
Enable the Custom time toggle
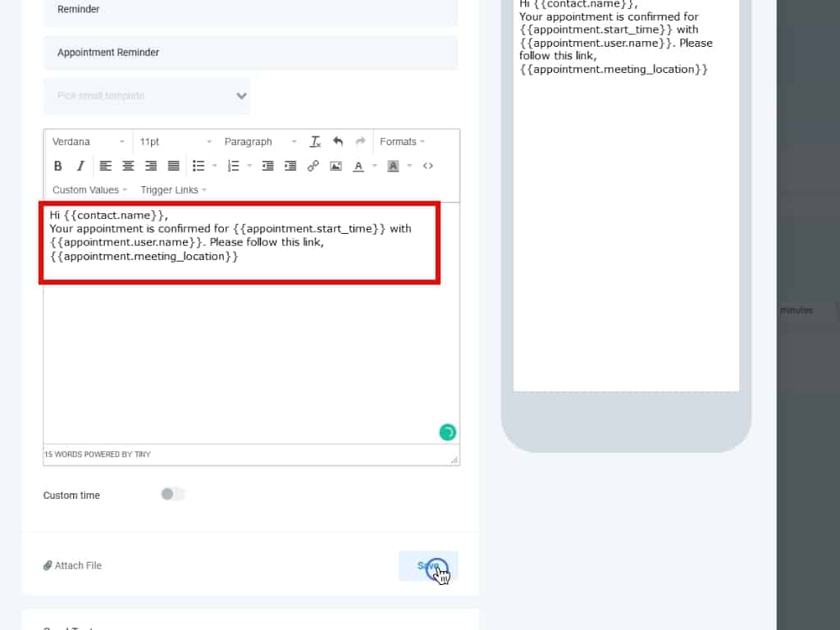tap(172, 494)
